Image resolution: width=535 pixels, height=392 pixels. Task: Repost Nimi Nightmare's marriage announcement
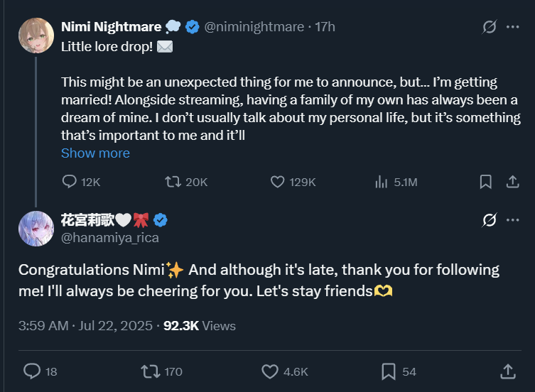[x=173, y=182]
